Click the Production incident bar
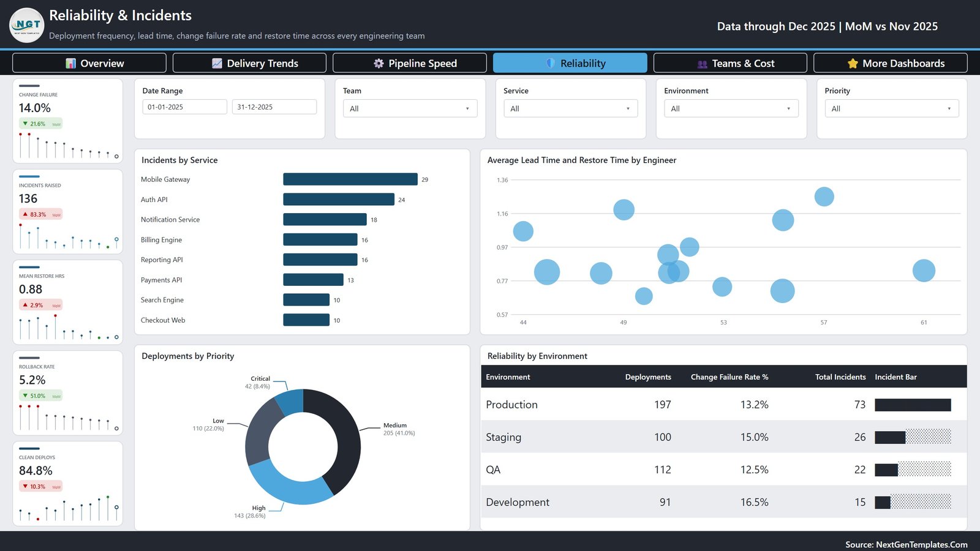This screenshot has height=551, width=980. click(913, 405)
